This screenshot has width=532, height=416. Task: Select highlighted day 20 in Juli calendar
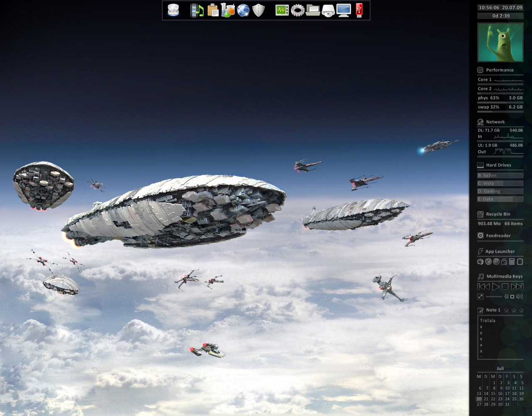pyautogui.click(x=479, y=399)
